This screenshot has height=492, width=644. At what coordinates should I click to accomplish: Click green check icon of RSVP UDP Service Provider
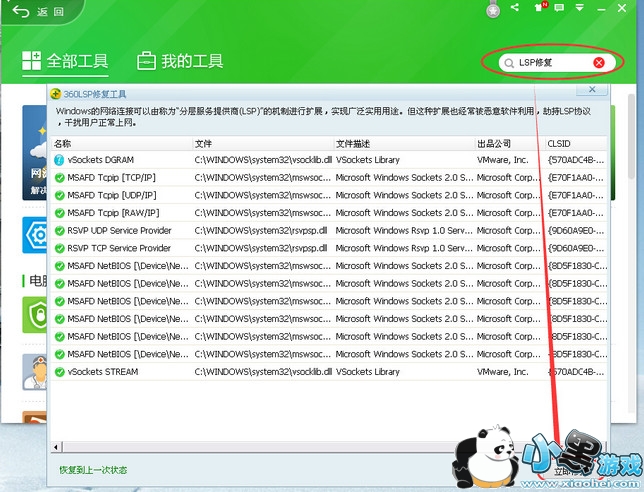60,231
